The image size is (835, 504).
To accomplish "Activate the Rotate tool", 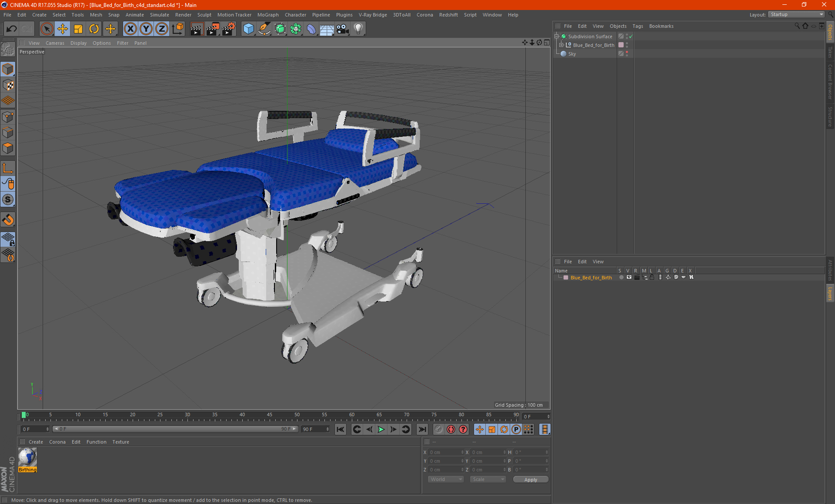I will (94, 29).
